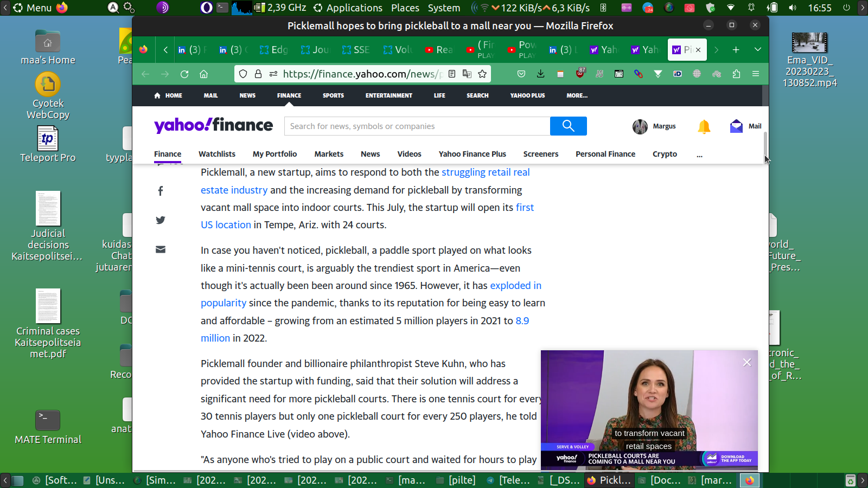Viewport: 868px width, 488px height.
Task: Share article on Facebook
Action: click(161, 191)
